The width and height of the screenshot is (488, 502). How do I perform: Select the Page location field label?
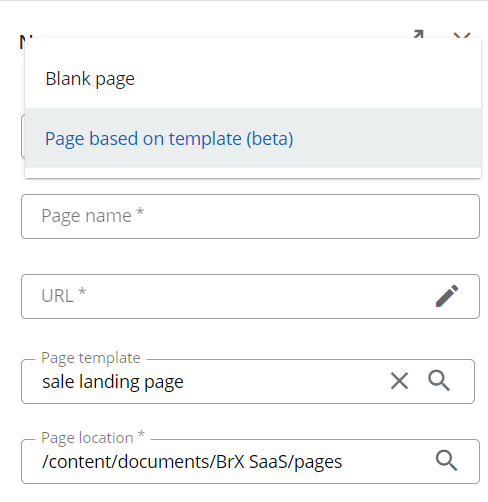pos(93,438)
